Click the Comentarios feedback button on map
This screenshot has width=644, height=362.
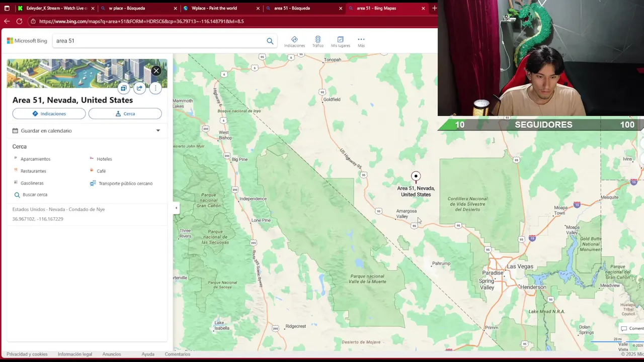pos(632,328)
